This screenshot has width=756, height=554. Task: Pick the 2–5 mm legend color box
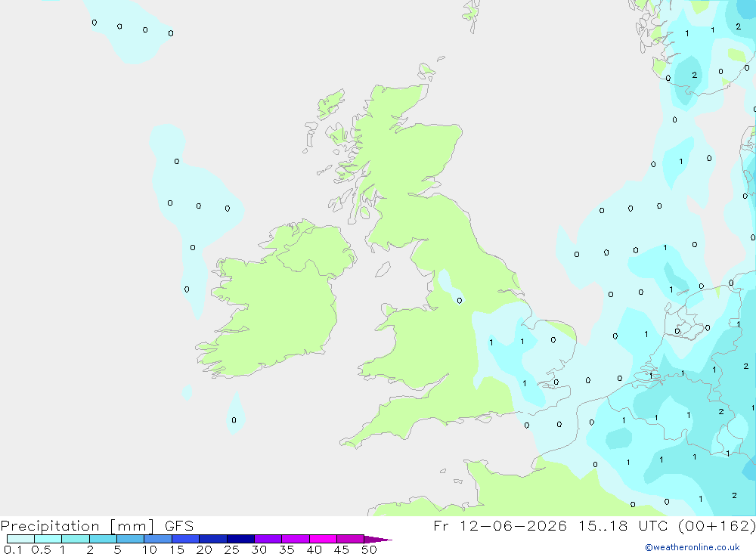point(103,539)
